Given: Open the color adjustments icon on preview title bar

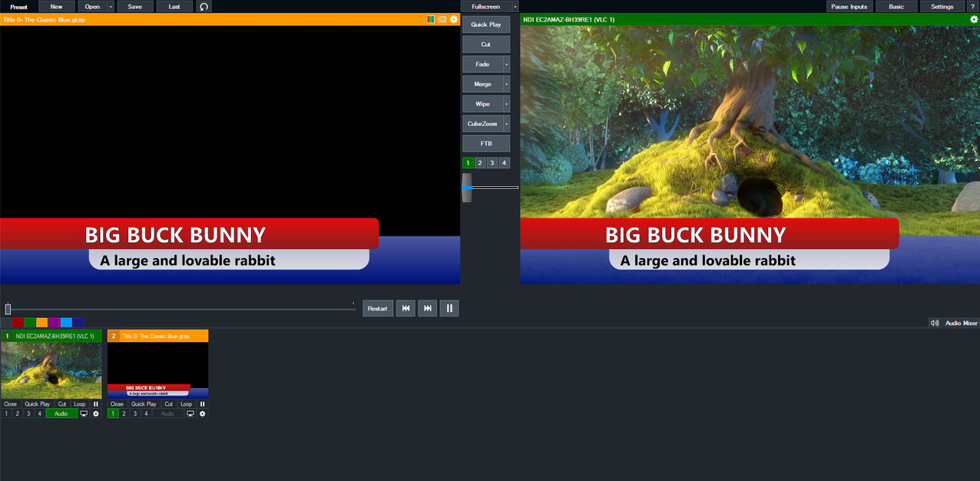Looking at the screenshot, I should point(431,19).
